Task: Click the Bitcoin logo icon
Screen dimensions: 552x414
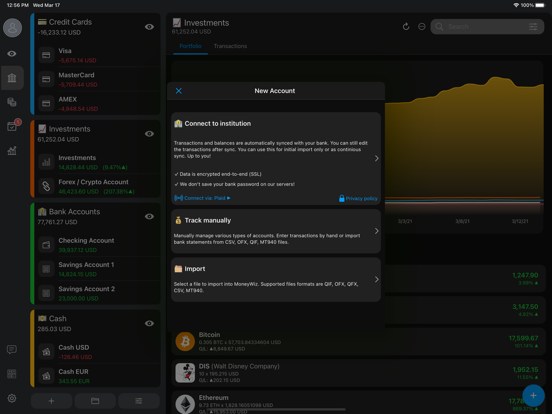Action: point(185,341)
